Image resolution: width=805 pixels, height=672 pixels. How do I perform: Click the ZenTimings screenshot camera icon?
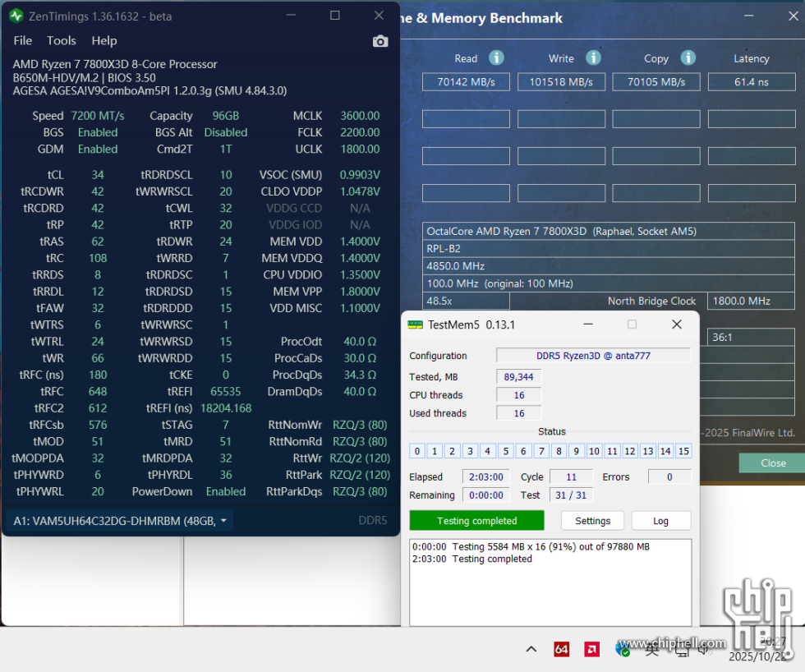379,41
